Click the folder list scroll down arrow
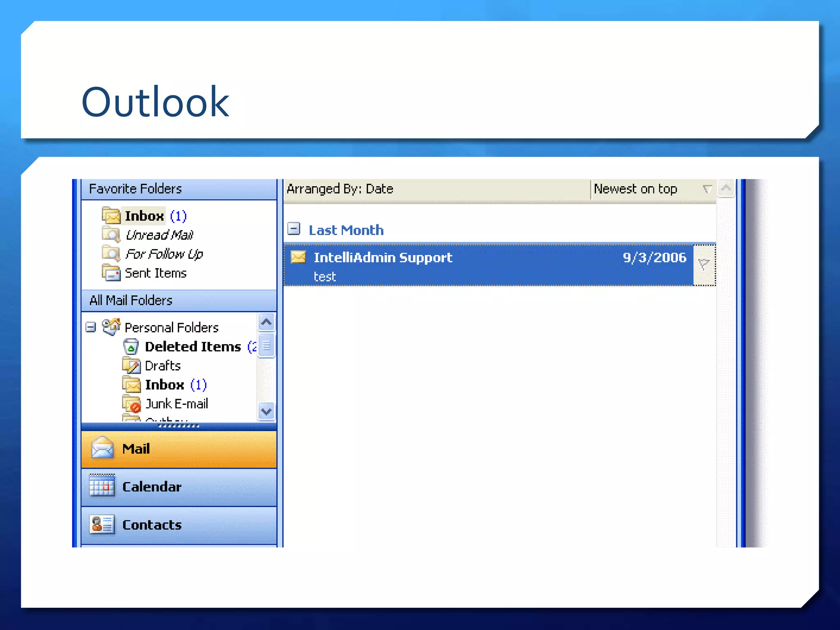This screenshot has height=630, width=840. point(267,411)
